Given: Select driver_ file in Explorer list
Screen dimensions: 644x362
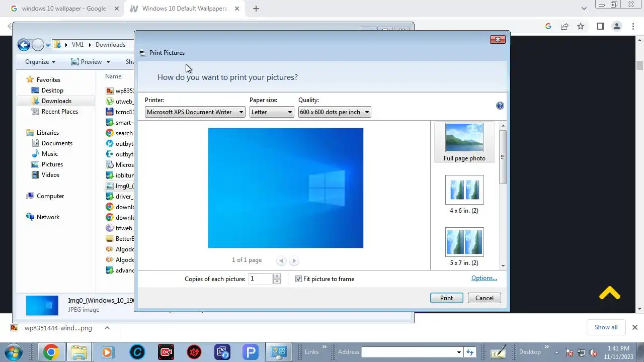Looking at the screenshot, I should click(119, 197).
